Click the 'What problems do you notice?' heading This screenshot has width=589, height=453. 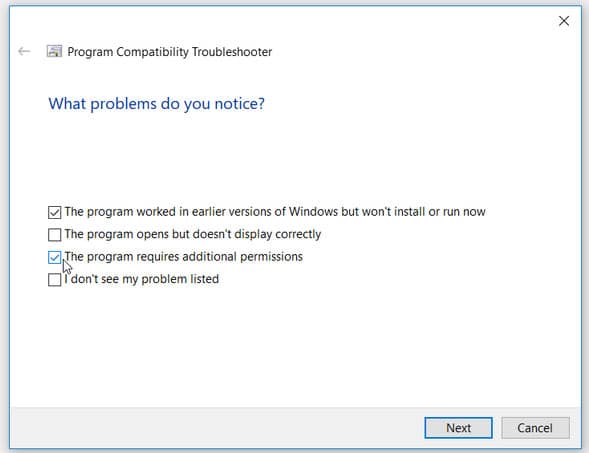coord(156,104)
